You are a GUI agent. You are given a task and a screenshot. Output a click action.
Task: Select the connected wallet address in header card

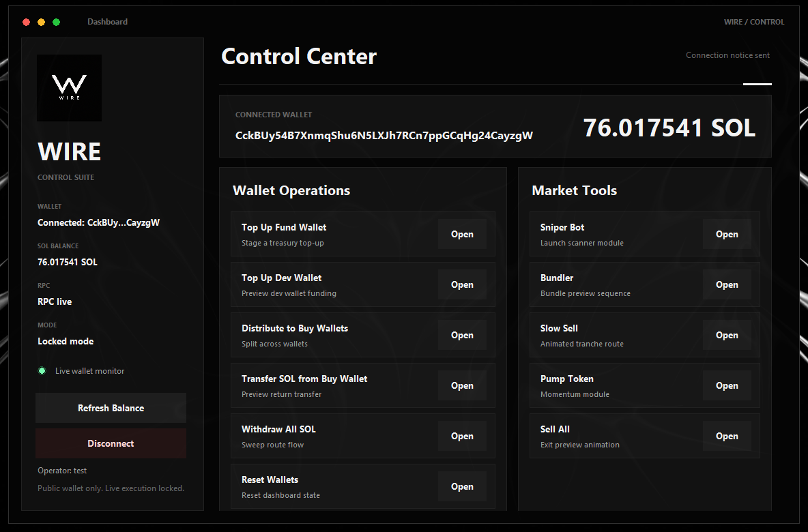(x=384, y=136)
